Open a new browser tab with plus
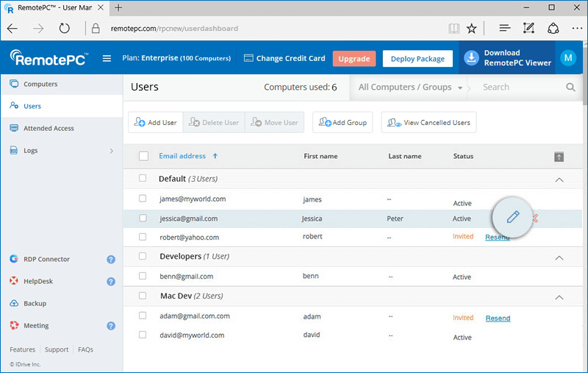 click(118, 7)
